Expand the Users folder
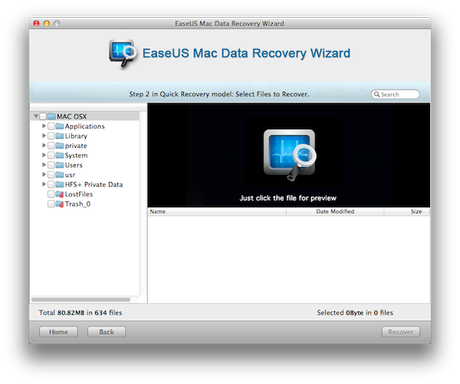This screenshot has width=460, height=384. [x=44, y=165]
